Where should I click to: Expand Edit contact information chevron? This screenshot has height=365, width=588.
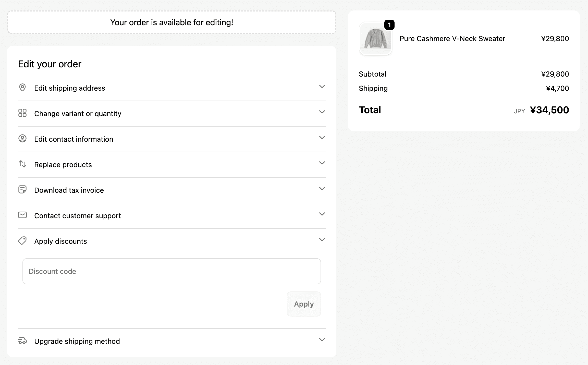tap(322, 138)
